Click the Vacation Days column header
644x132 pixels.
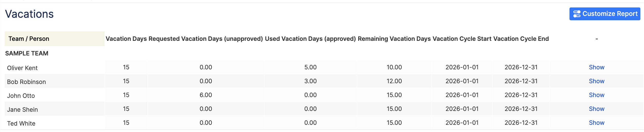click(x=126, y=39)
